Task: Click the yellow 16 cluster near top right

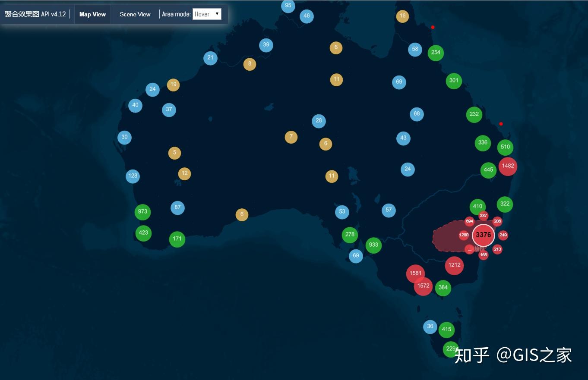Action: coord(402,16)
